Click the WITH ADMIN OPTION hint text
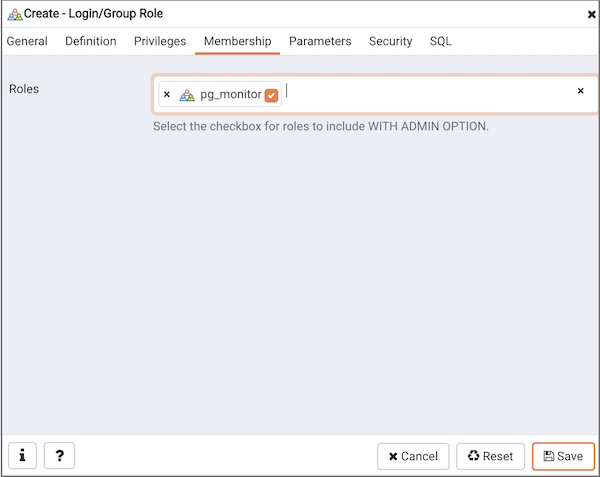Screen dimensions: 600x477 pos(321,126)
